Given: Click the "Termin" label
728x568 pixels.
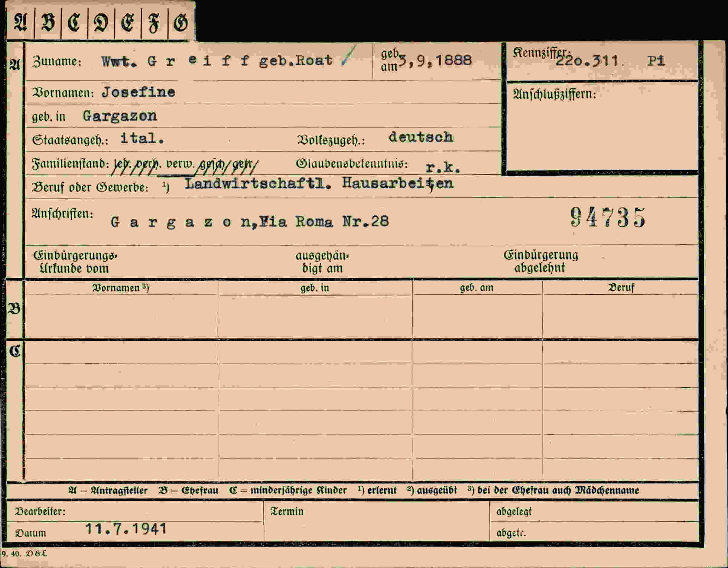Looking at the screenshot, I should pyautogui.click(x=287, y=511).
